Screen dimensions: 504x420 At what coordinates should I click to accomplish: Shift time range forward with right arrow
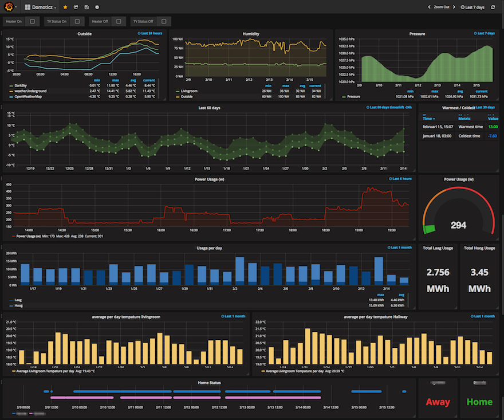coord(454,7)
